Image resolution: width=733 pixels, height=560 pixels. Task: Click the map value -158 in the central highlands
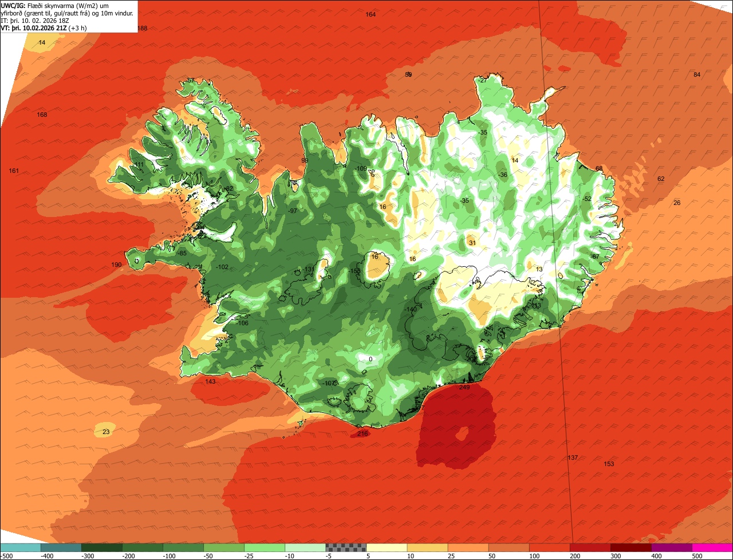pos(355,271)
